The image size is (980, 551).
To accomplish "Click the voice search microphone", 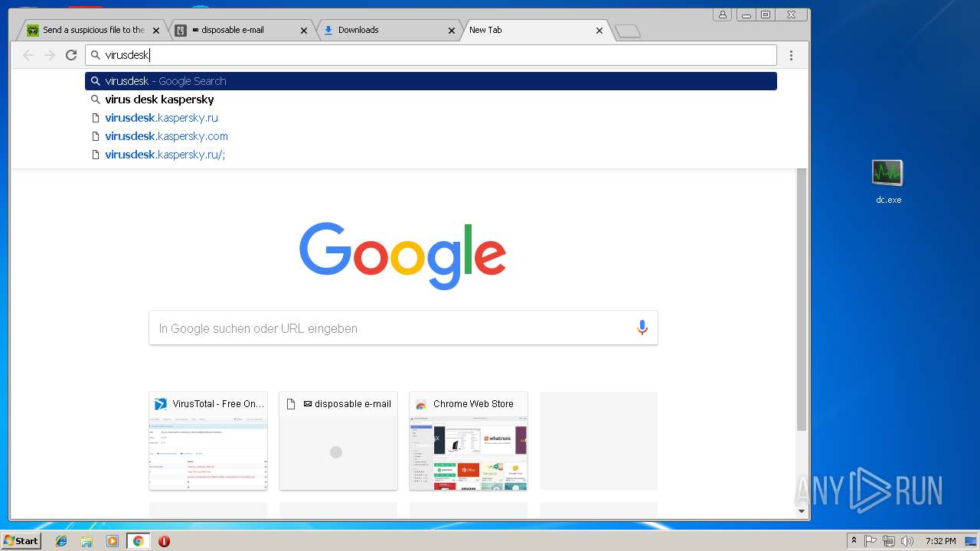I will click(642, 328).
